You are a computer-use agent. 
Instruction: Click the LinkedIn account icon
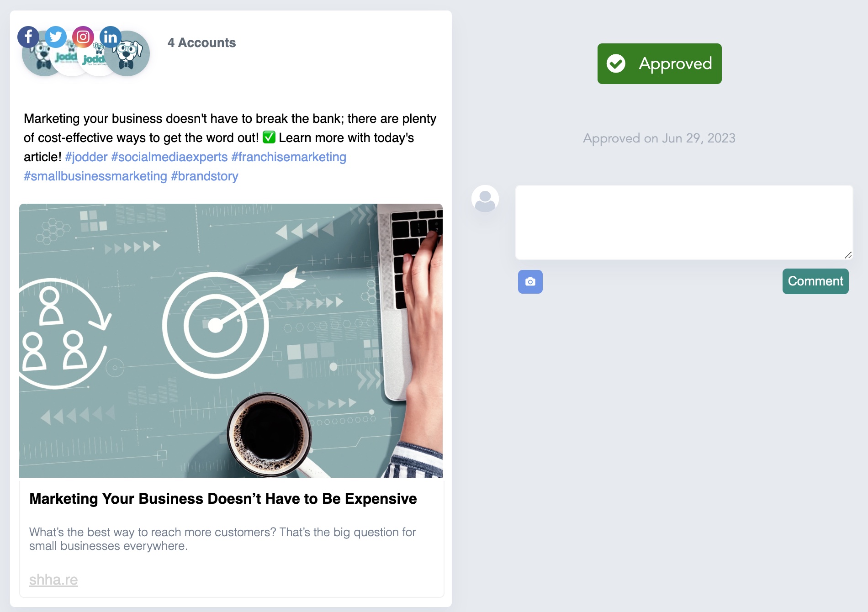(x=111, y=37)
